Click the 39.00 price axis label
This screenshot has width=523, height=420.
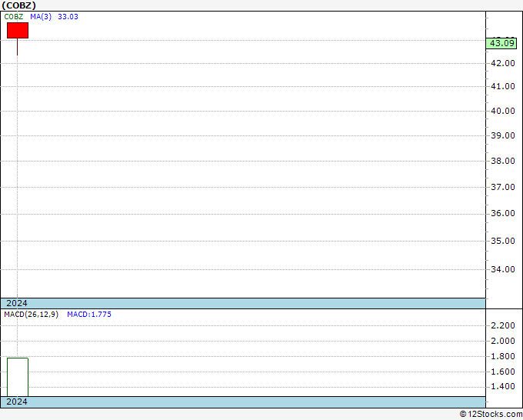(503, 135)
